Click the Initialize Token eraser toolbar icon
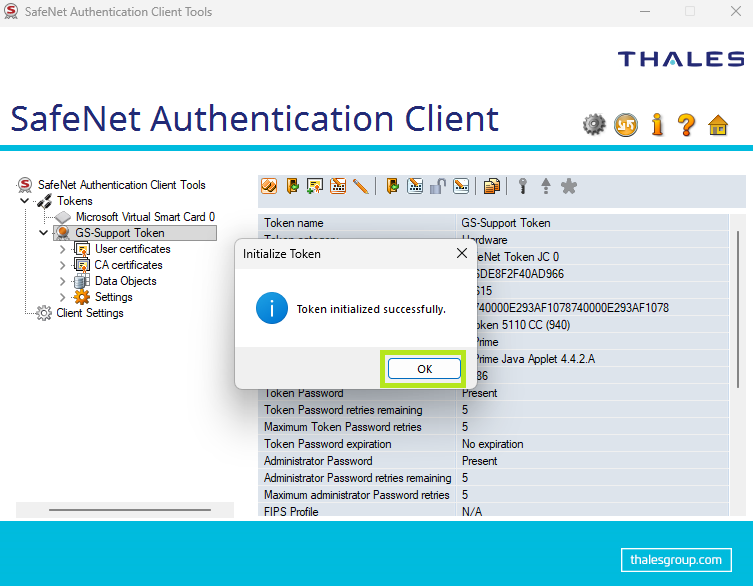The width and height of the screenshot is (753, 586). pos(269,186)
